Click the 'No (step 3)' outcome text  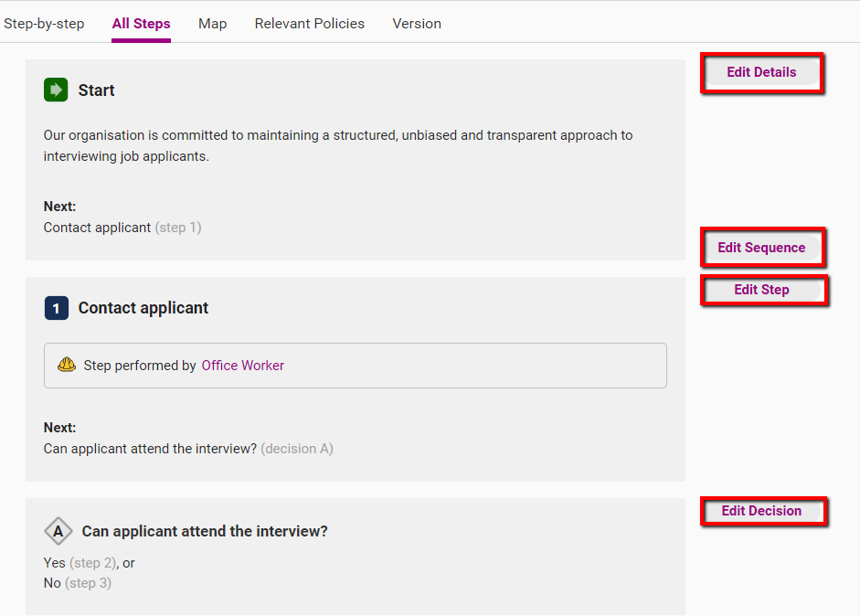tap(78, 583)
